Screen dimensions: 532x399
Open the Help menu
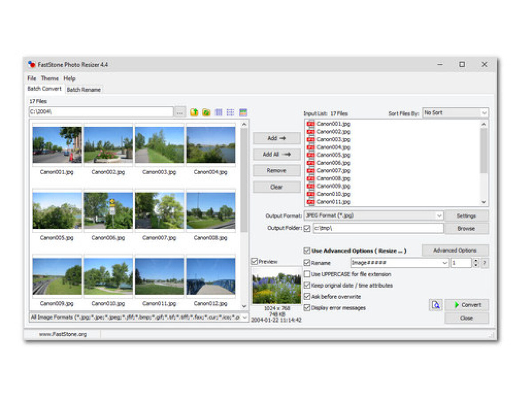(x=70, y=78)
